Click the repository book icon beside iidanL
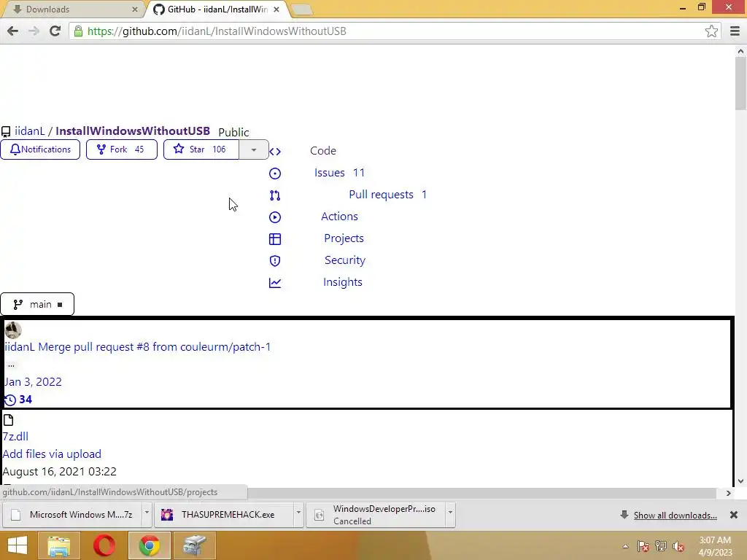 coord(6,132)
